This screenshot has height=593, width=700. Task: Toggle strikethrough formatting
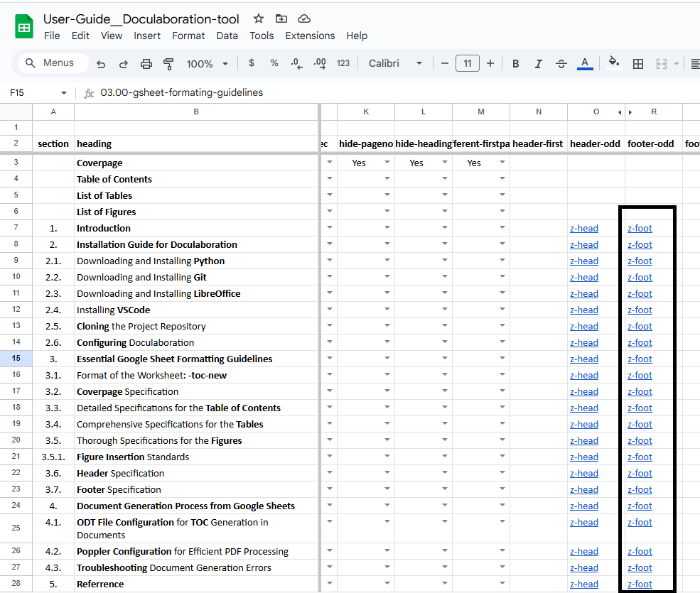pos(561,64)
